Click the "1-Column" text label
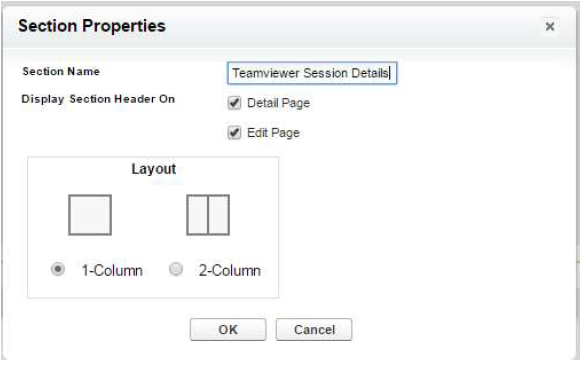This screenshot has height=376, width=583. pos(112,270)
